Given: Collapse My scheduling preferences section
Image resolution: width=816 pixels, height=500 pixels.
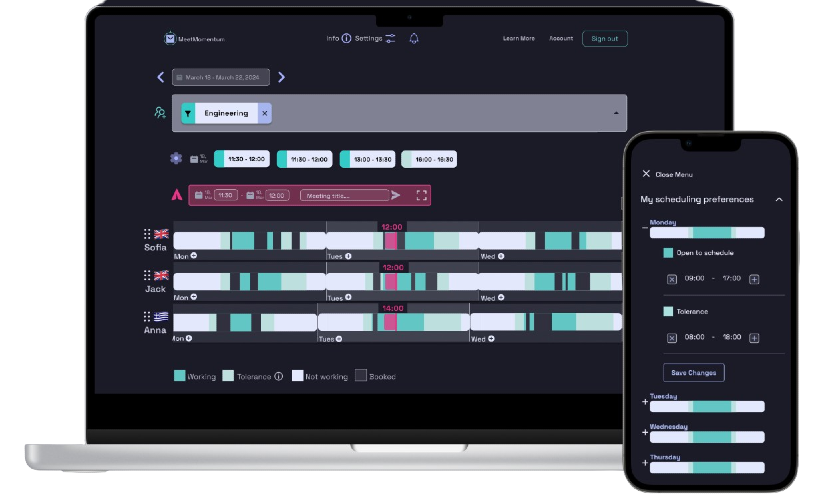Looking at the screenshot, I should click(779, 200).
